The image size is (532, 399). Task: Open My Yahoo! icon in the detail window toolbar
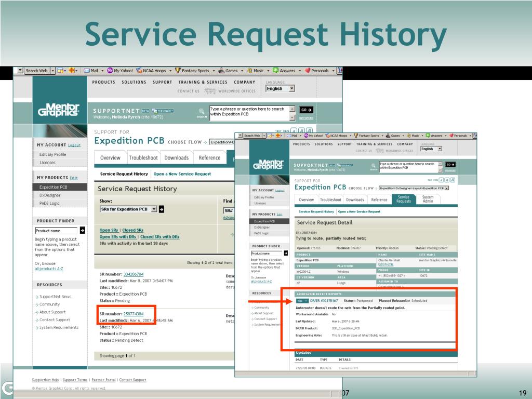[x=306, y=136]
